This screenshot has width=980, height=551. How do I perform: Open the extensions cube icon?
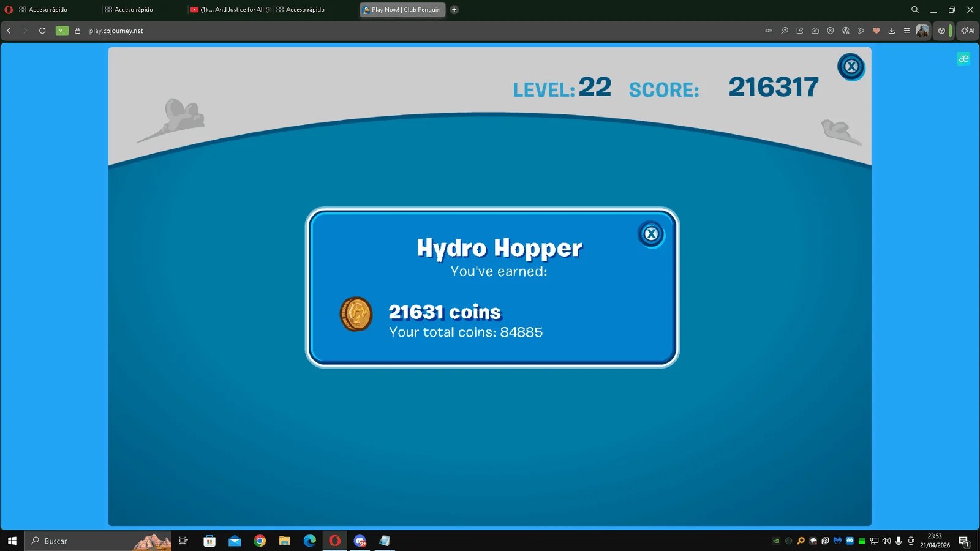942,31
